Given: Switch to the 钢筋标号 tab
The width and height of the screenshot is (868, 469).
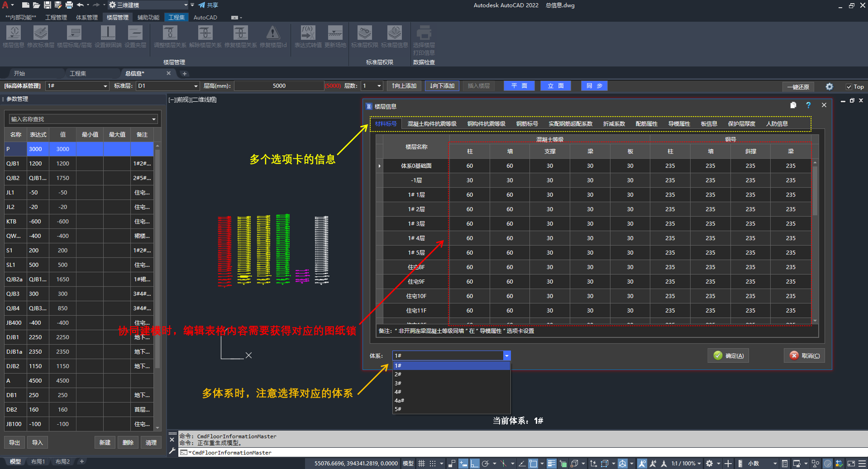Looking at the screenshot, I should (x=527, y=124).
